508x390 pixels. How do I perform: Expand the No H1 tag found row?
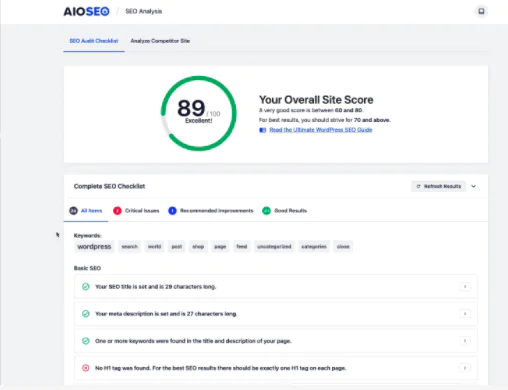point(276,368)
